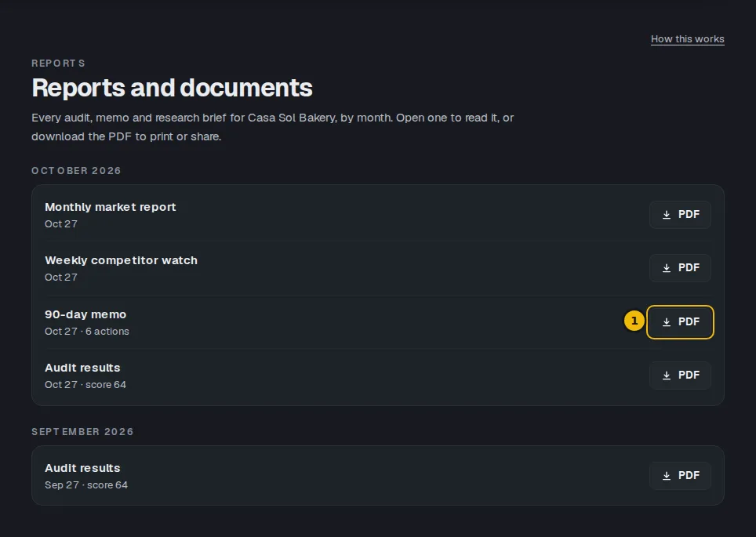The width and height of the screenshot is (756, 537).
Task: Open the September Audit results title
Action: (x=82, y=468)
